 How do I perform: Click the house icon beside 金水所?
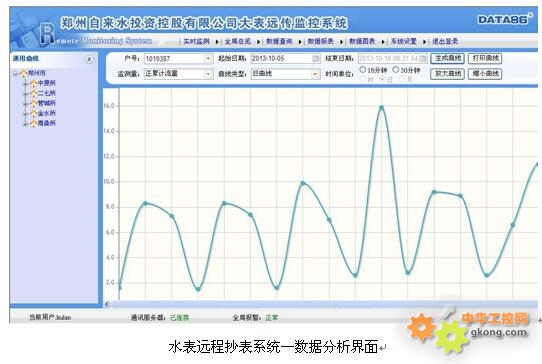(33, 113)
